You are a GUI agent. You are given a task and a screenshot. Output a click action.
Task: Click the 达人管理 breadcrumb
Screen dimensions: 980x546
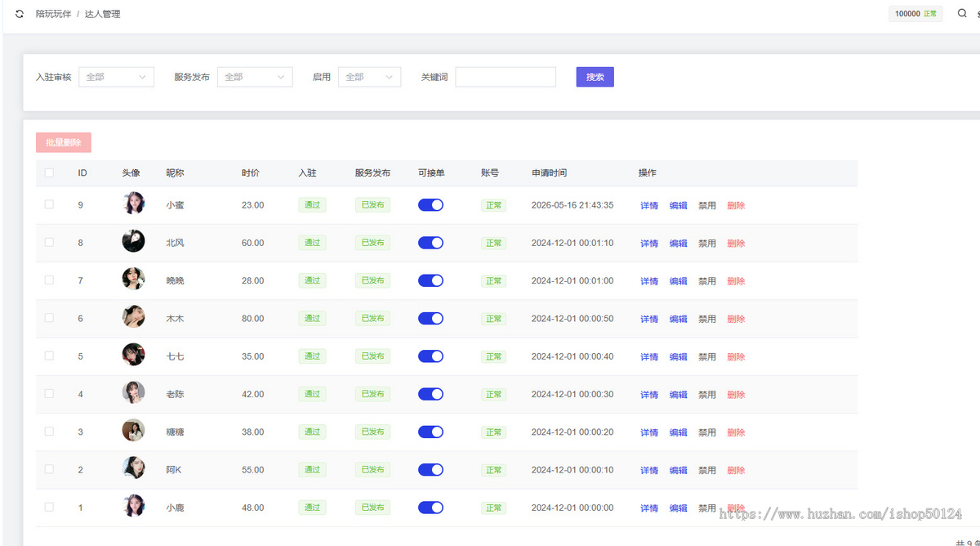(103, 14)
